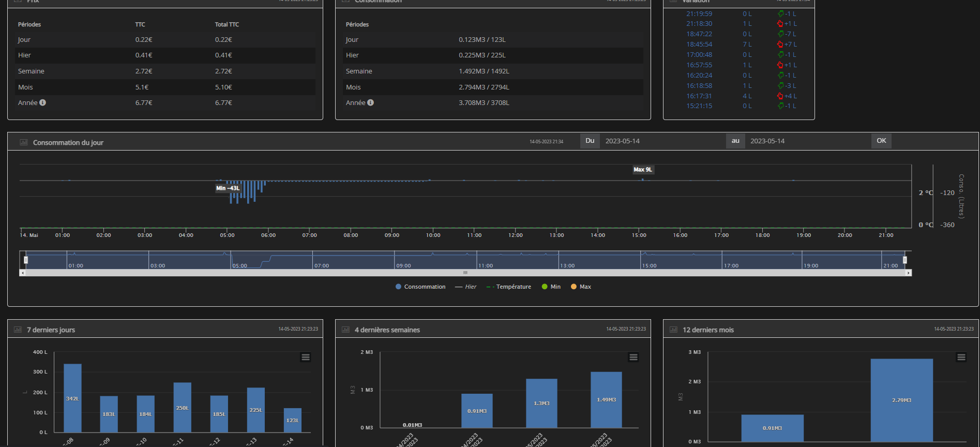Click green down icon in 16:18:58 variation row
This screenshot has height=447, width=980.
click(780, 86)
